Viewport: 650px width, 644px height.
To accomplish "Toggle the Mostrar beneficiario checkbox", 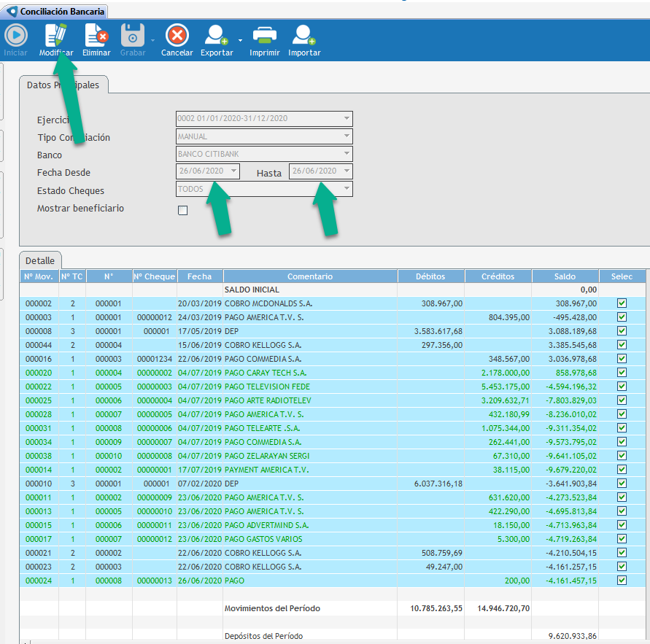I will pyautogui.click(x=183, y=211).
